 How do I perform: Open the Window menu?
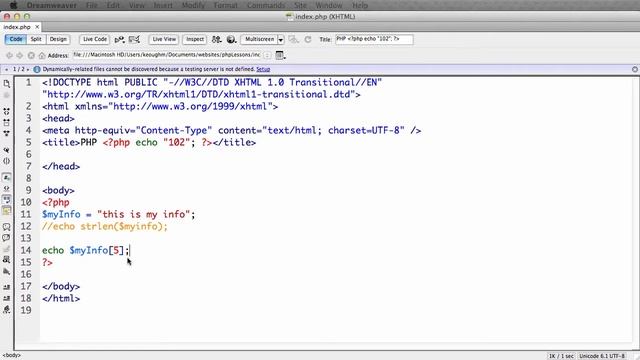(329, 5)
